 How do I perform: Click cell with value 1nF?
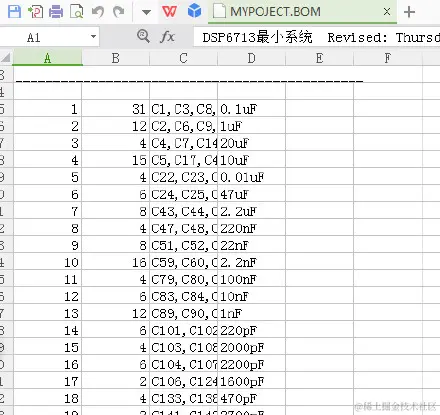[x=251, y=313]
